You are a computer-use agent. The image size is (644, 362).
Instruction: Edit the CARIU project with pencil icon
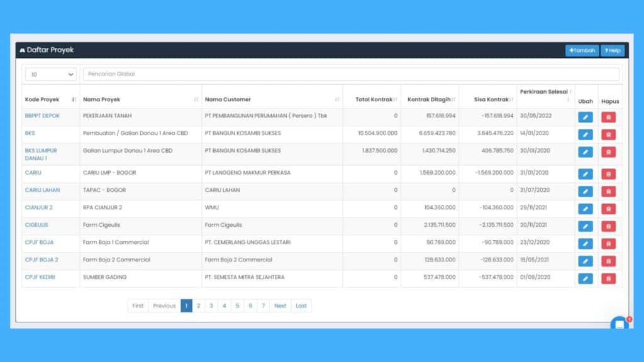click(x=585, y=173)
